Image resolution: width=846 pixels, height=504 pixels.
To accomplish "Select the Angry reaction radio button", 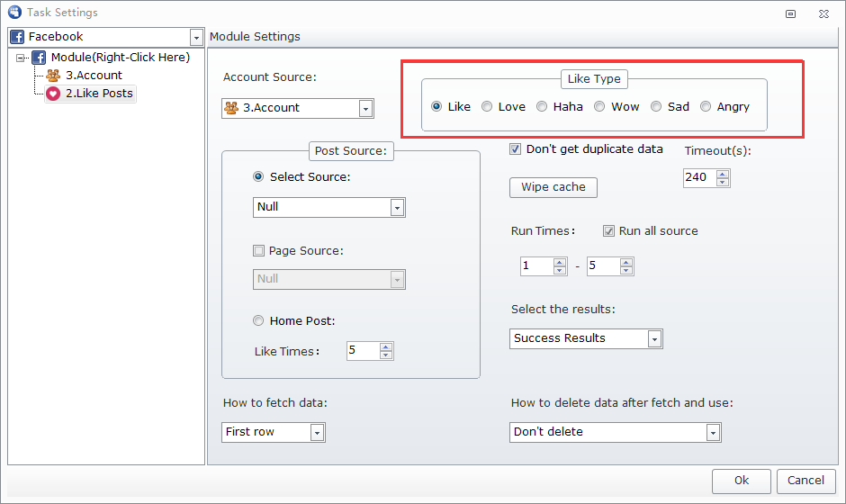I will click(706, 106).
